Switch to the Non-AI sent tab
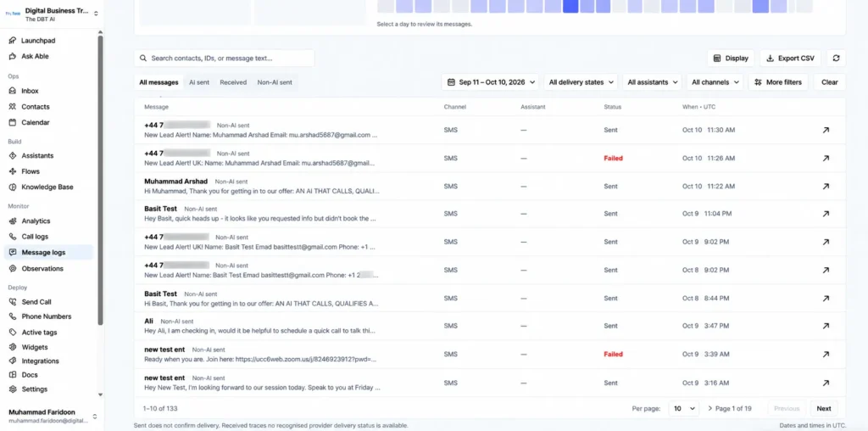Screen dimensions: 868x431 (275, 82)
